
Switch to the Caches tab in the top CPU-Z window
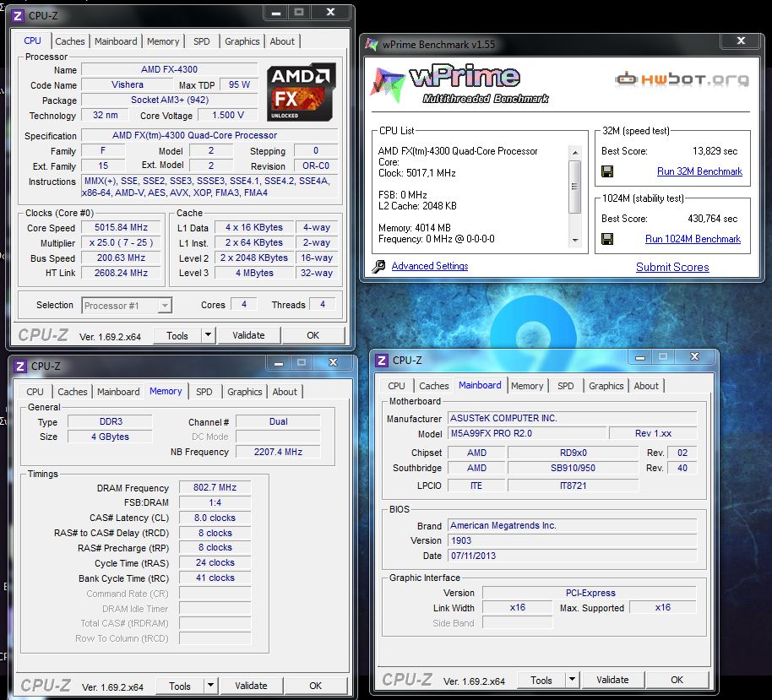coord(70,41)
